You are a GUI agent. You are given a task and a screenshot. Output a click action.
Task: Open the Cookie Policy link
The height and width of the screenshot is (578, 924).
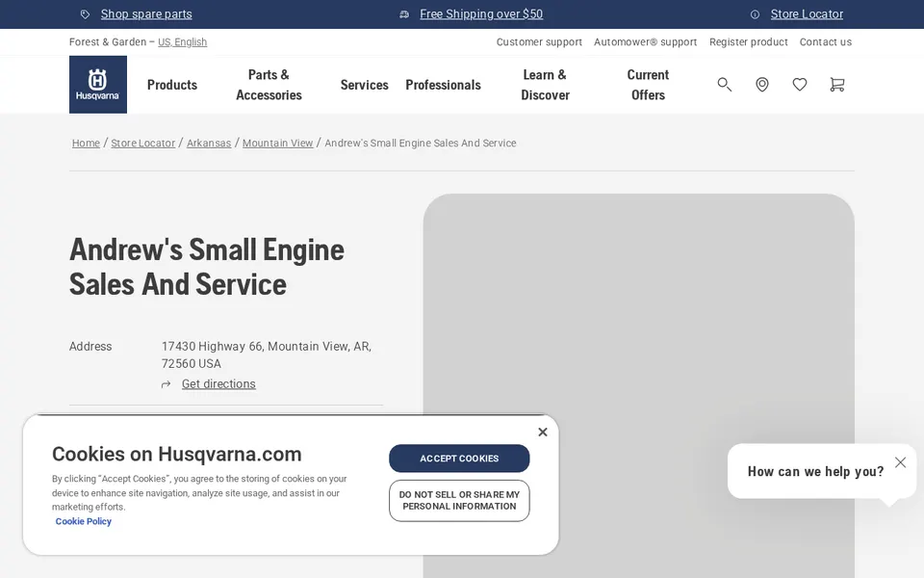(x=83, y=521)
